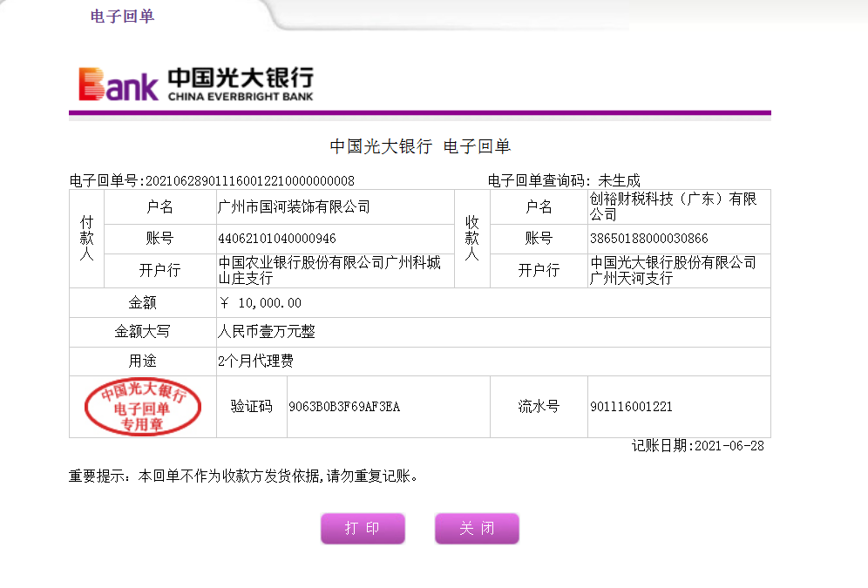Click the title 中国光大银行 电子回单
This screenshot has width=868, height=588.
coord(420,146)
